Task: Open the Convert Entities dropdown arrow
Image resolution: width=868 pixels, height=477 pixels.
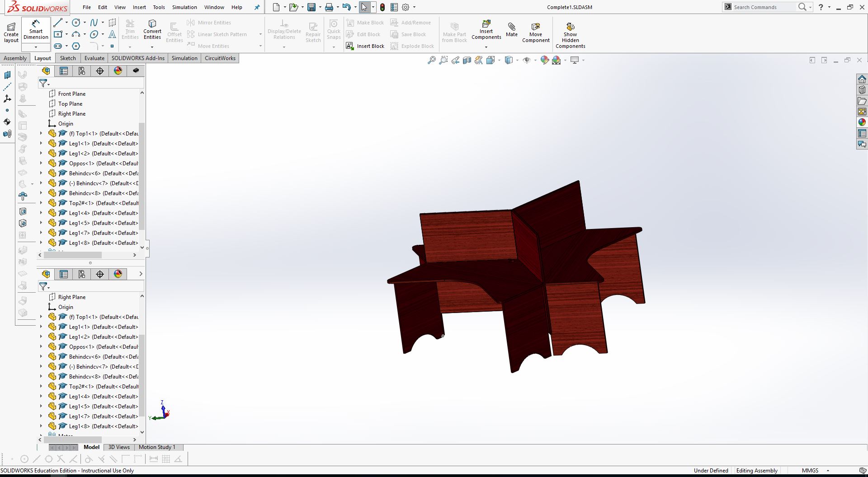Action: coord(152,47)
